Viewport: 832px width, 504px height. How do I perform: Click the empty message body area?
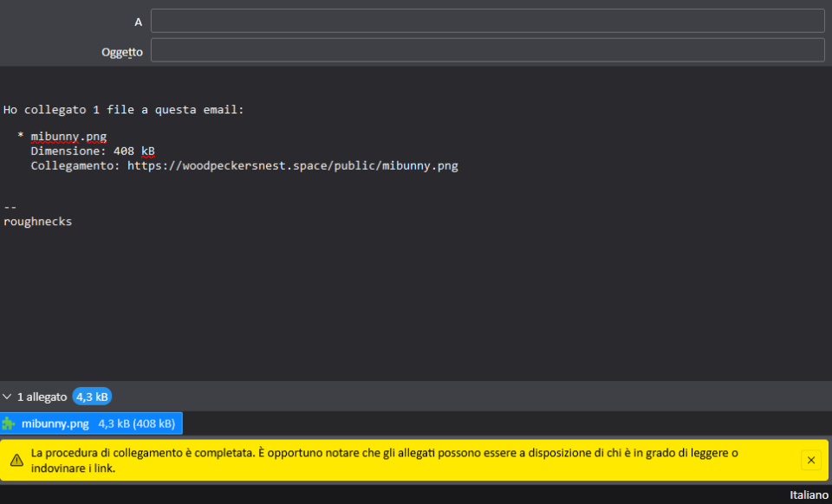point(416,302)
